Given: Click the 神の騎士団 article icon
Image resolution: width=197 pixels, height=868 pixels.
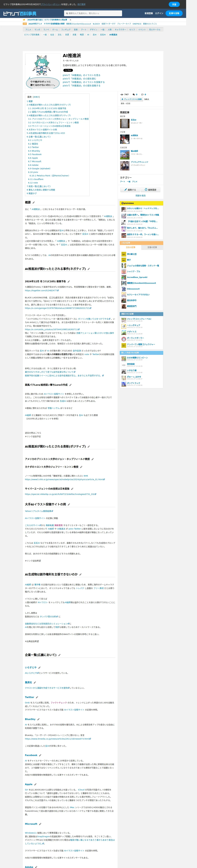Looking at the screenshot, I should point(124,254).
